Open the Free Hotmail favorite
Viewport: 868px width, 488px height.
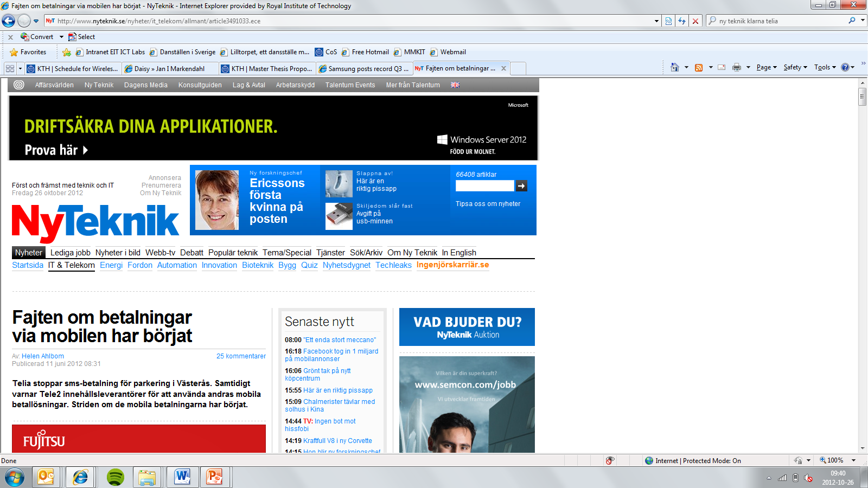366,52
